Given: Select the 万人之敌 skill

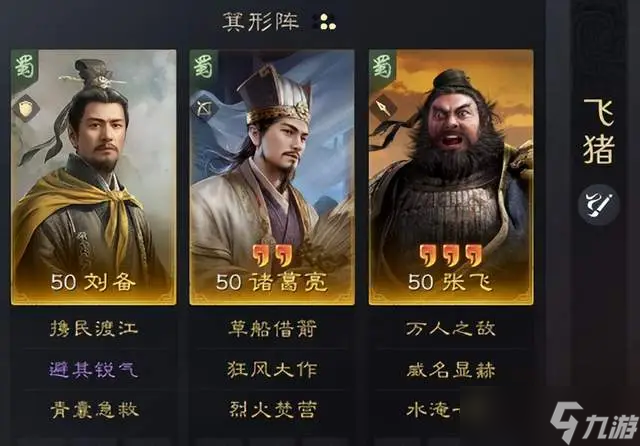Looking at the screenshot, I should (451, 328).
